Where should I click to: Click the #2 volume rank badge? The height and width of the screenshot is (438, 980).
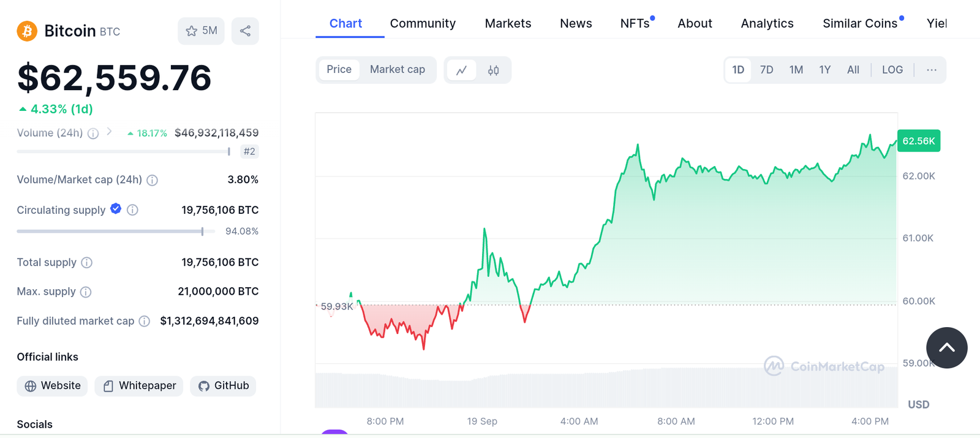click(x=249, y=151)
